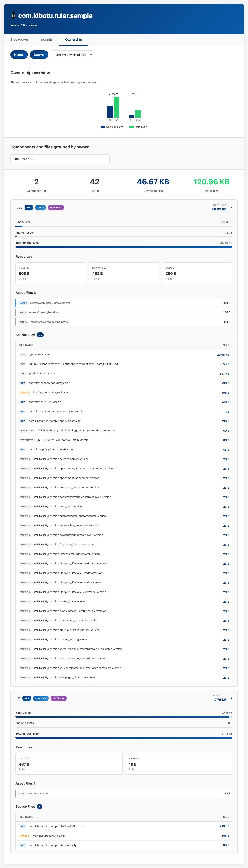Click the Total (Install Size) bar under :lib

coord(124,738)
